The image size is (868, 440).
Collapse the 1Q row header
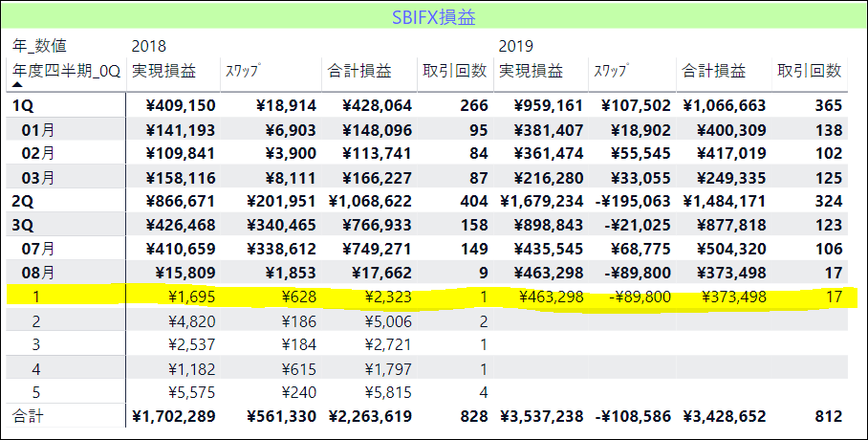pyautogui.click(x=23, y=106)
